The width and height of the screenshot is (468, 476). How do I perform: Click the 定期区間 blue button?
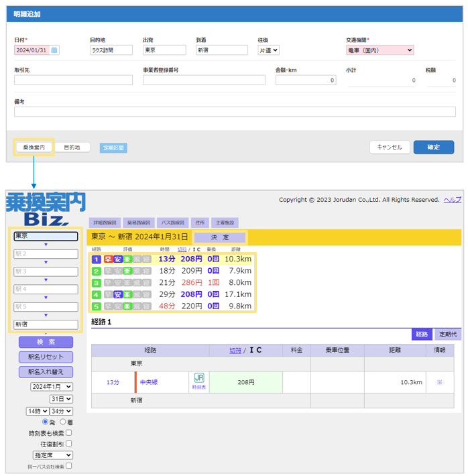point(113,147)
